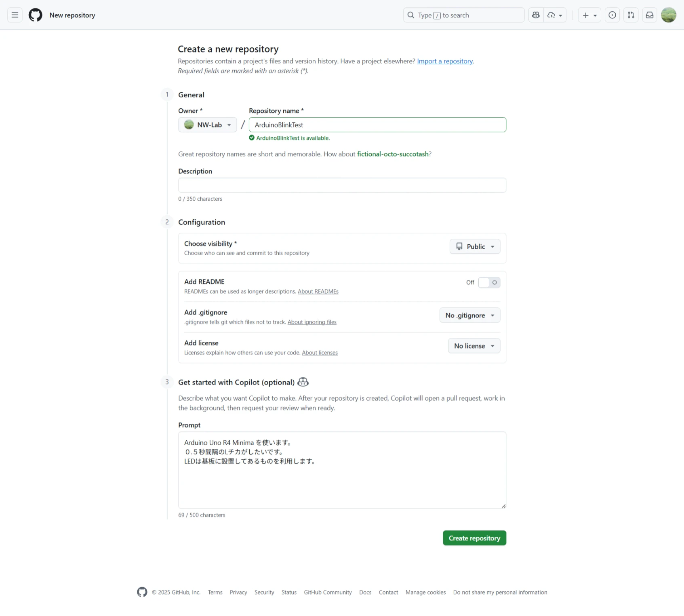Screen dimensions: 684x616
Task: Open the Copilot agents dropdown in header
Action: (x=555, y=15)
